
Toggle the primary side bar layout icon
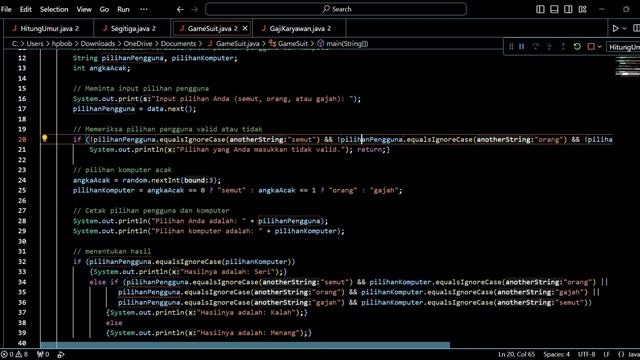tap(540, 9)
